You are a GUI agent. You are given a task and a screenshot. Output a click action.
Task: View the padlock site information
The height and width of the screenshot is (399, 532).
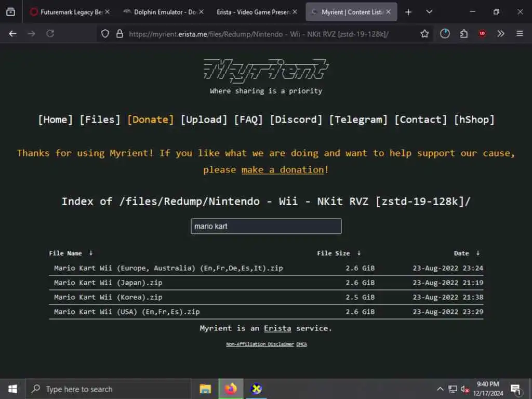click(x=119, y=34)
